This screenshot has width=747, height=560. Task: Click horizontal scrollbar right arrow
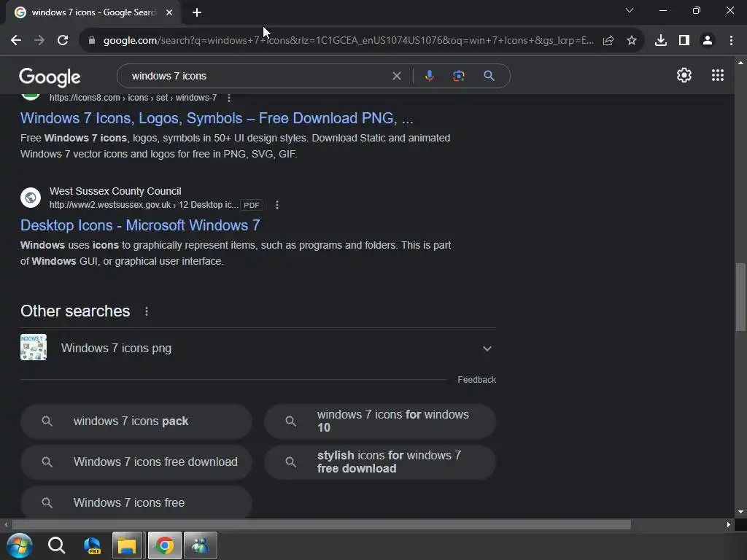coord(729,525)
